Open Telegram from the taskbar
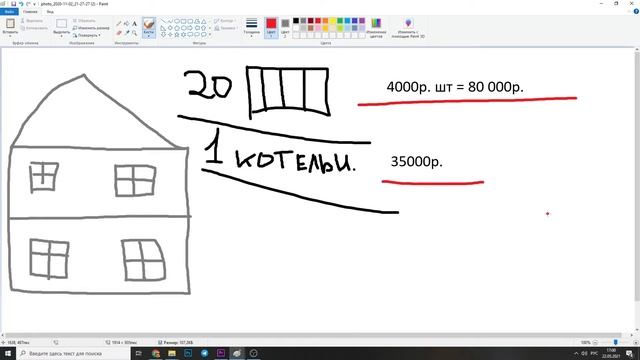Screen dimensions: 640x360 point(204,353)
